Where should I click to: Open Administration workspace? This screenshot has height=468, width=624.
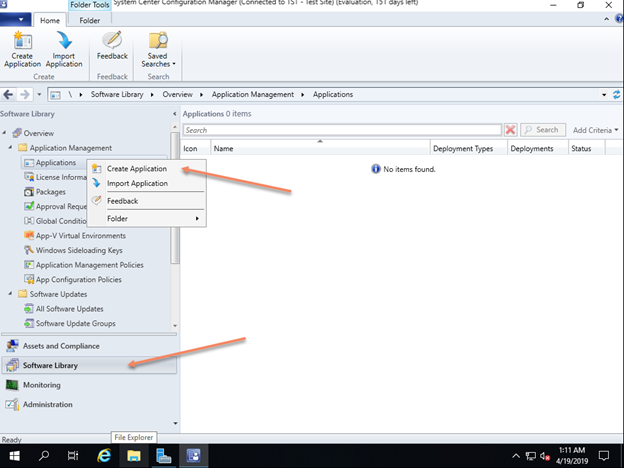click(x=89, y=404)
